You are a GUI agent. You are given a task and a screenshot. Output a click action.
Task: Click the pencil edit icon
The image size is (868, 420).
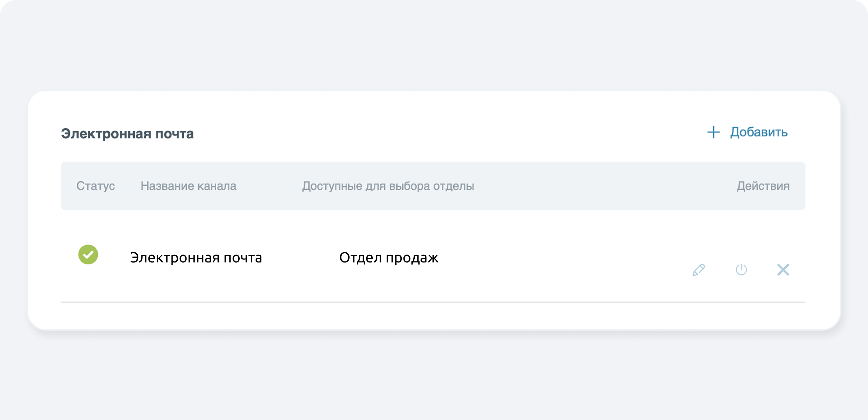coord(698,270)
